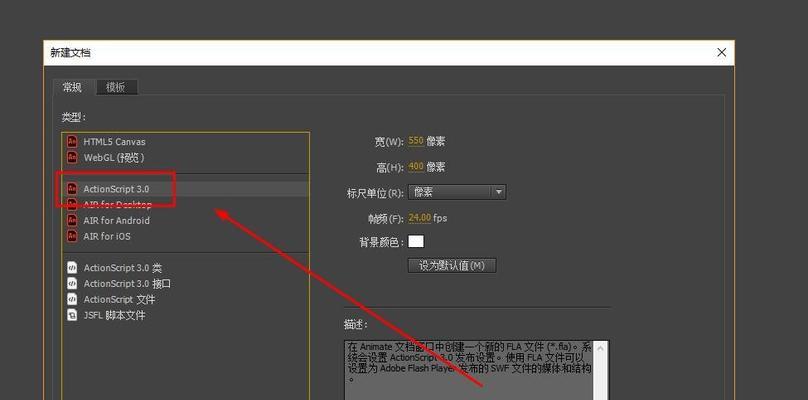This screenshot has width=808, height=400.
Task: Edit the height value 400
Action: pyautogui.click(x=416, y=167)
